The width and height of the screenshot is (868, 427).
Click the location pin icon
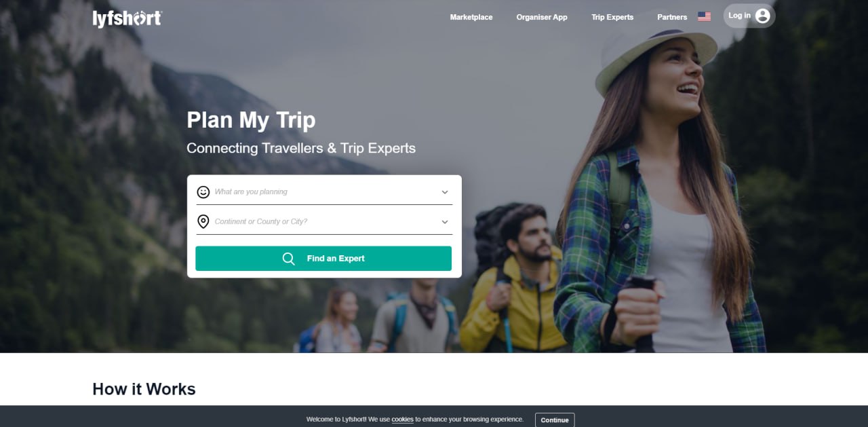tap(203, 222)
